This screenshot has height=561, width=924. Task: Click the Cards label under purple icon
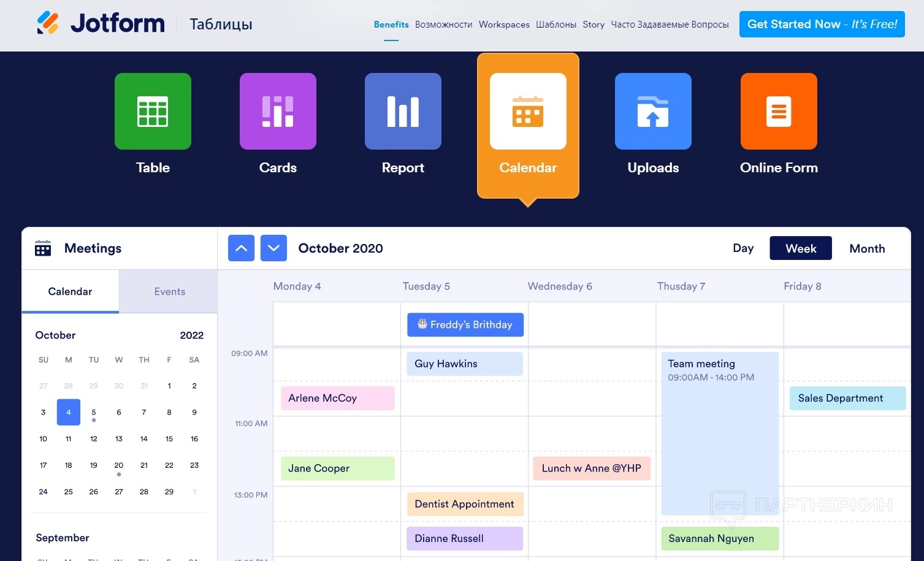tap(278, 168)
